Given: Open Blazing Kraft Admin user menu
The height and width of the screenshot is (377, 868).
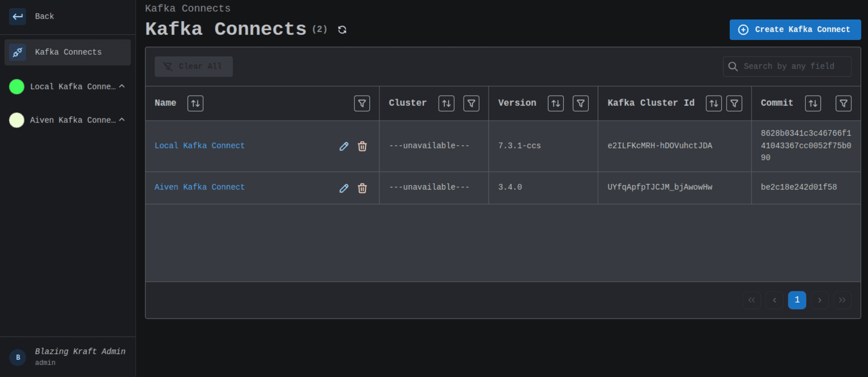Looking at the screenshot, I should pos(68,357).
